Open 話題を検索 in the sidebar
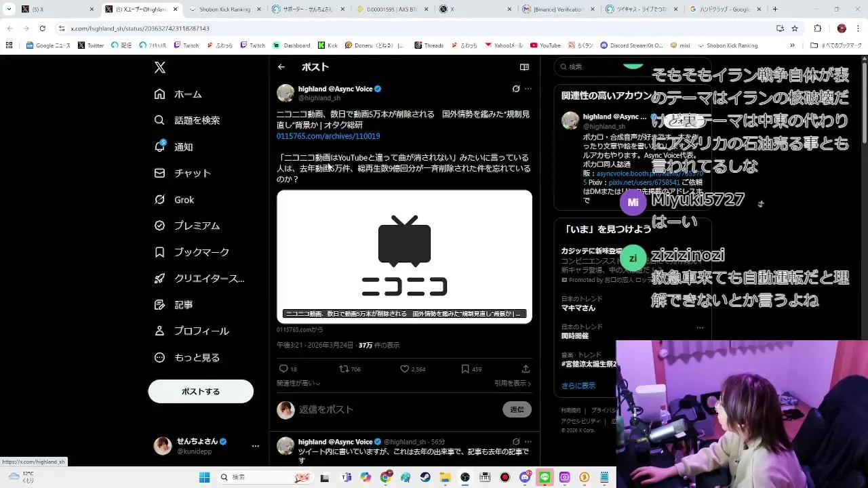 [x=187, y=120]
